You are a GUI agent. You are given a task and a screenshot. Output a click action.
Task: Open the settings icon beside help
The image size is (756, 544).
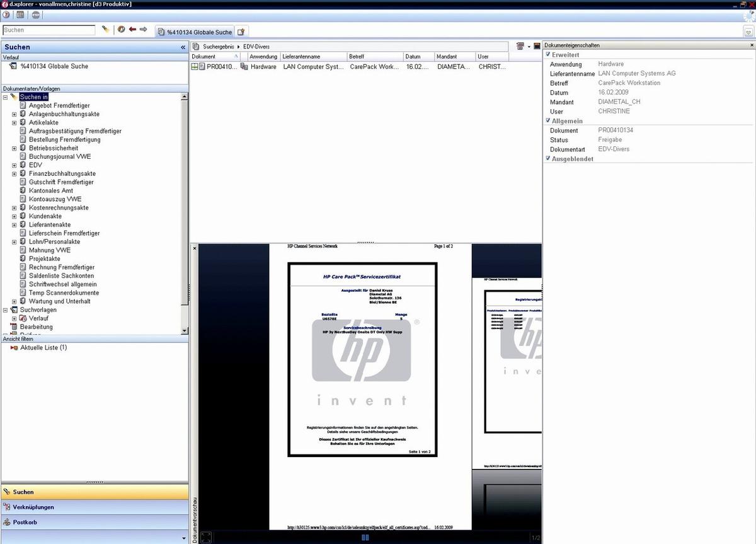coord(20,14)
